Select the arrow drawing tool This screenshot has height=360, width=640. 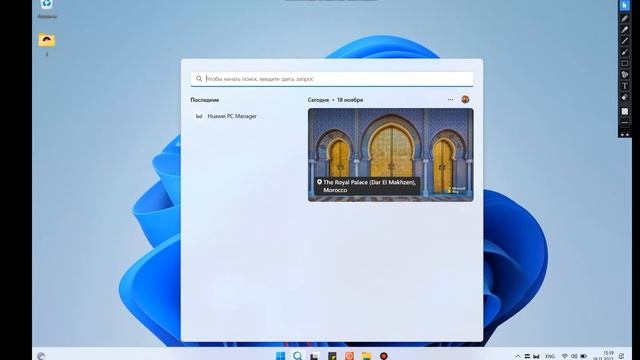[624, 52]
